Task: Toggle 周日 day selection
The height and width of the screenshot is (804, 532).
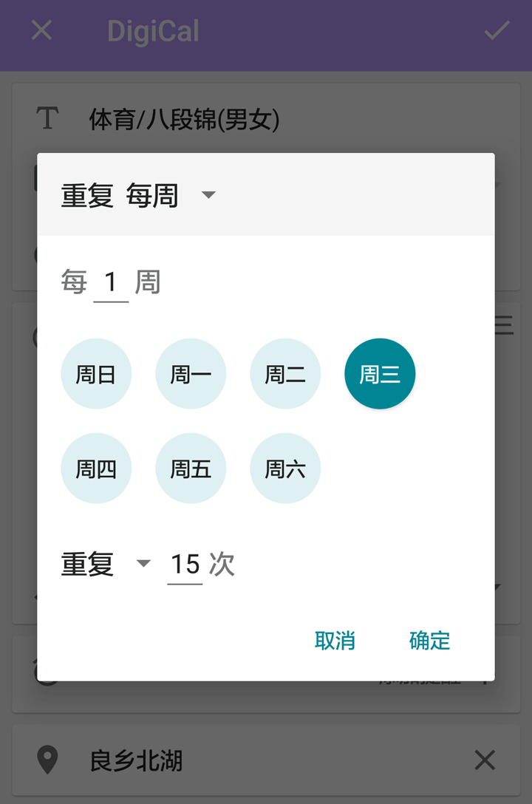Action: [96, 374]
